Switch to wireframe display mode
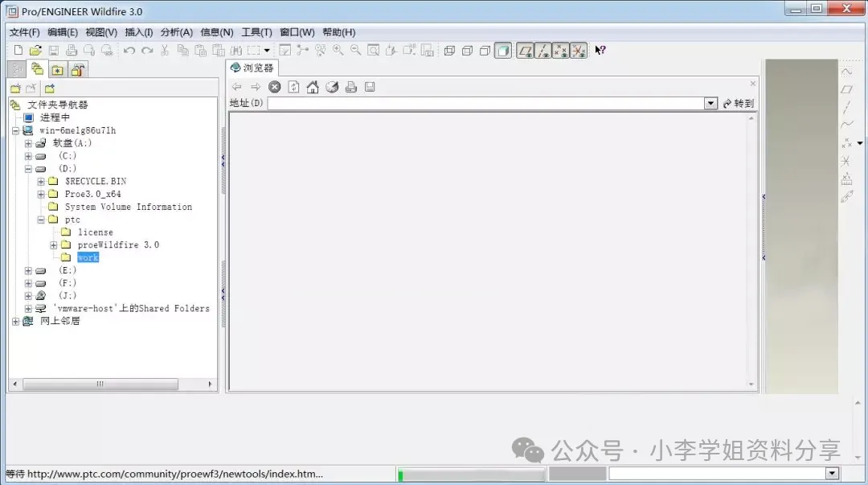This screenshot has height=485, width=868. click(x=449, y=51)
